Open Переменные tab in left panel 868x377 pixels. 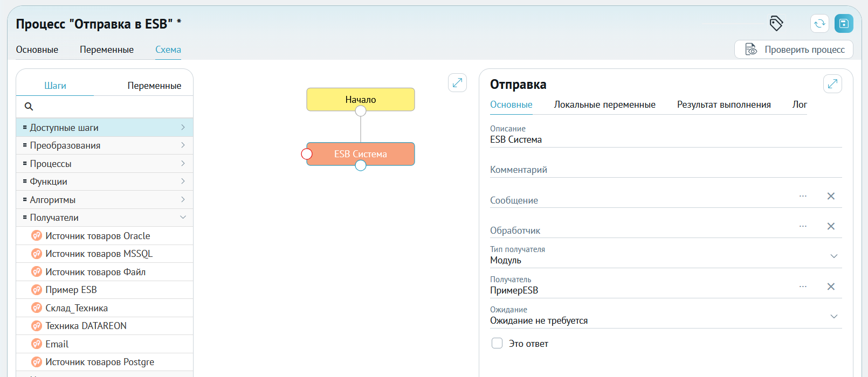(x=154, y=86)
